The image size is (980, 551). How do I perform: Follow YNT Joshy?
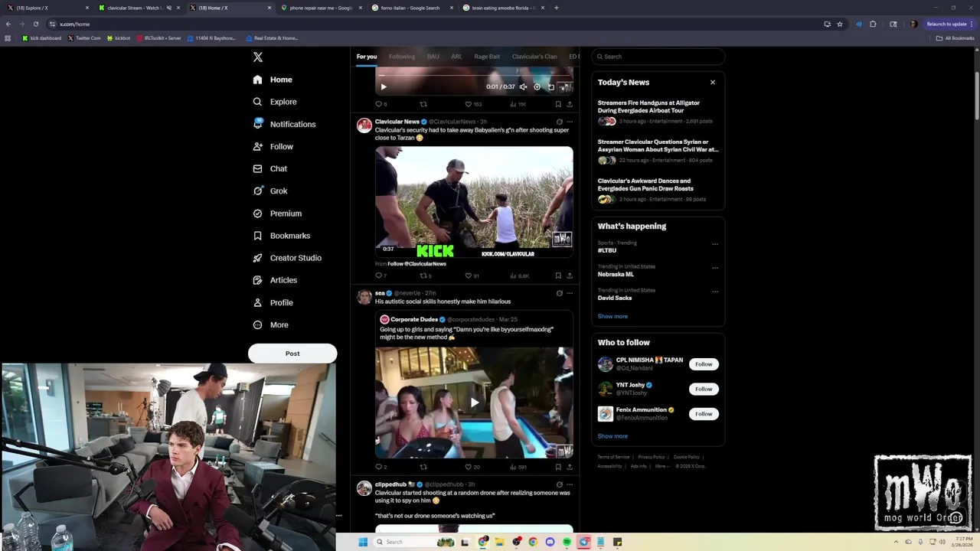704,389
